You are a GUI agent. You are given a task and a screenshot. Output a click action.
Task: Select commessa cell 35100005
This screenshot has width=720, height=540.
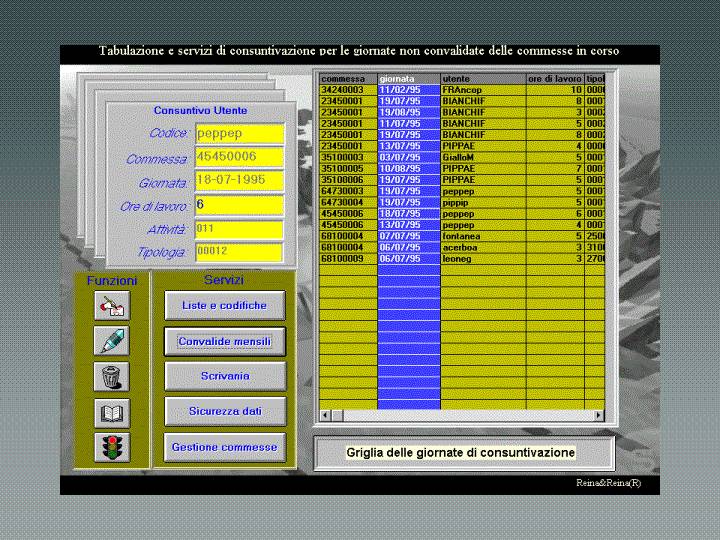tap(348, 169)
